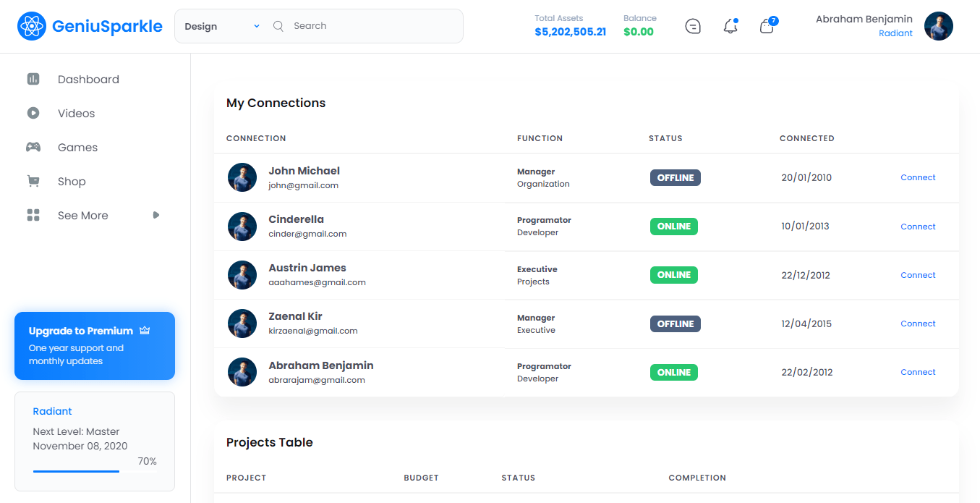Click the GeniuSparkle atom logo icon
The image size is (980, 503).
pos(32,27)
